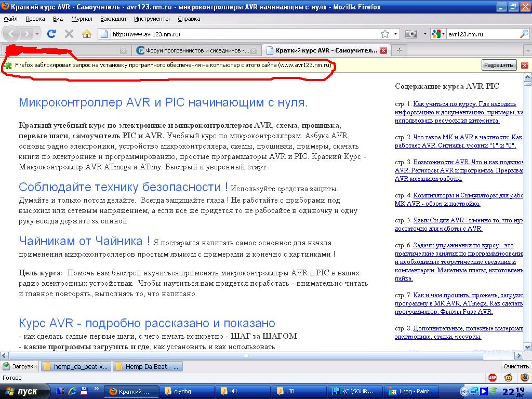Close the Форум программистов tab
This screenshot has height=399, width=532.
pyautogui.click(x=254, y=50)
